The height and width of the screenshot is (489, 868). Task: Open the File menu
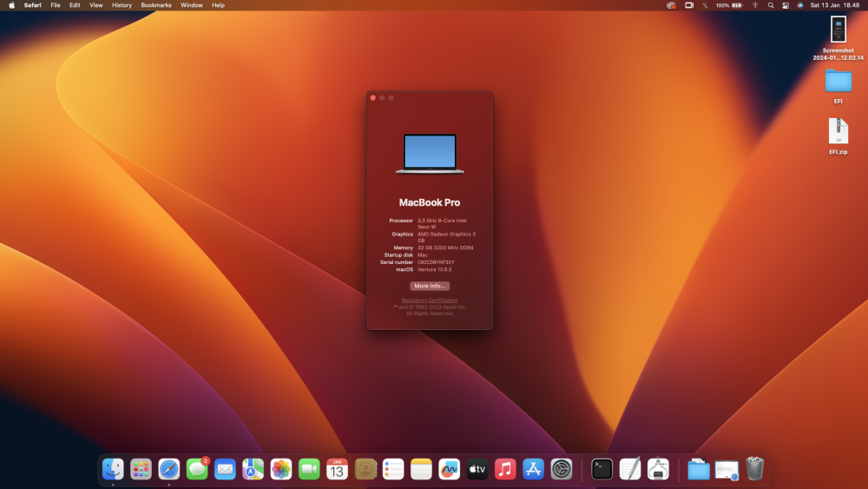56,5
